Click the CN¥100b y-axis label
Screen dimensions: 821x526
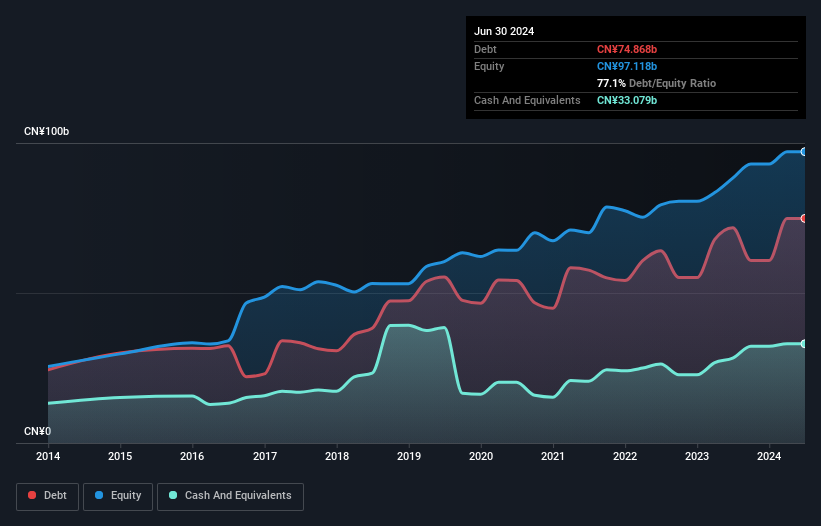pyautogui.click(x=47, y=131)
